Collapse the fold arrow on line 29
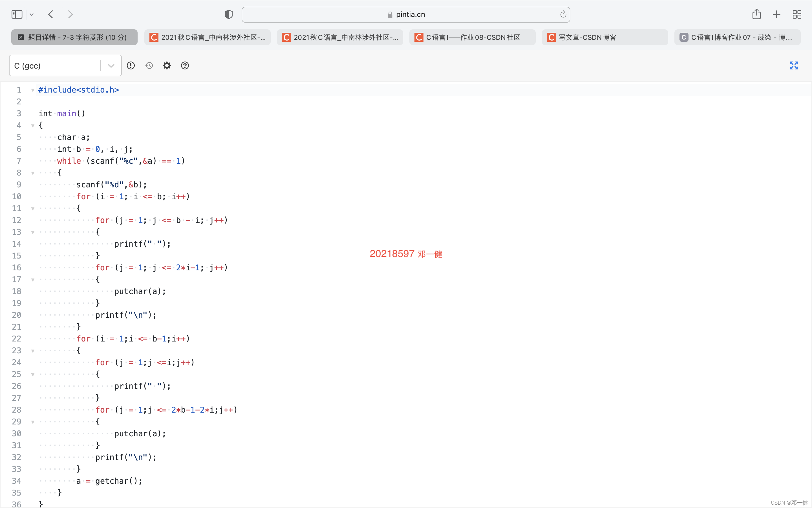Screen dimensions: 812x508 point(32,422)
